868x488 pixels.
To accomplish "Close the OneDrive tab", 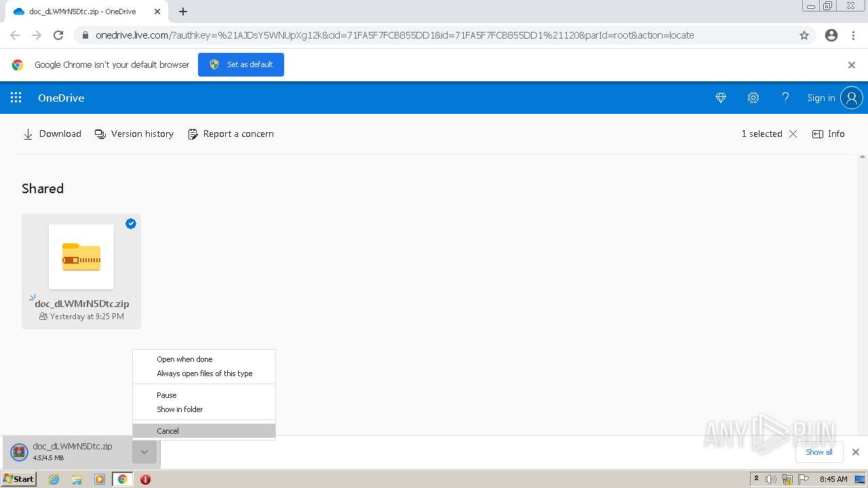I will [x=157, y=12].
